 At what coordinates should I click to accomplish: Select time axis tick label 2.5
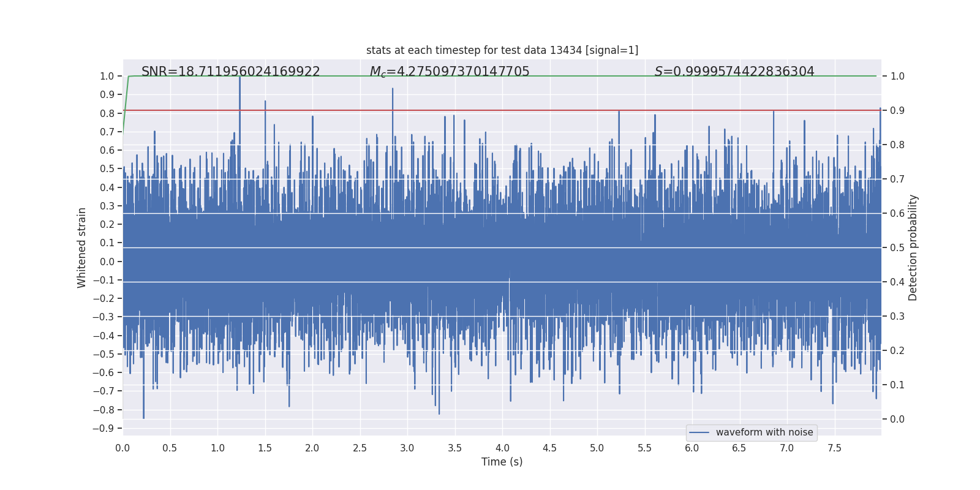[x=360, y=448]
